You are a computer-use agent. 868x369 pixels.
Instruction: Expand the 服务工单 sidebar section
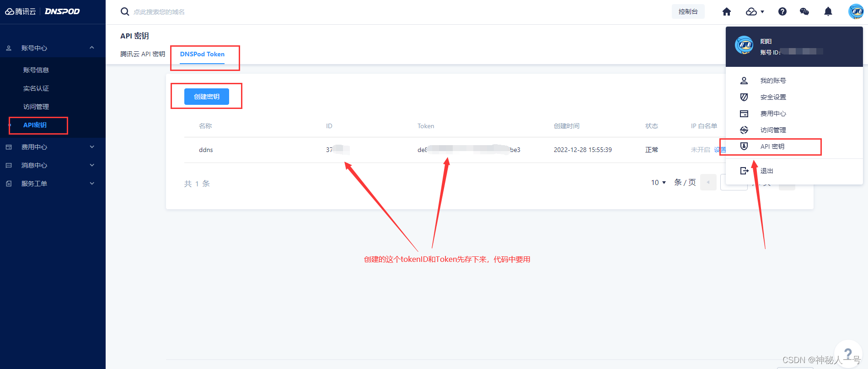[x=92, y=184]
